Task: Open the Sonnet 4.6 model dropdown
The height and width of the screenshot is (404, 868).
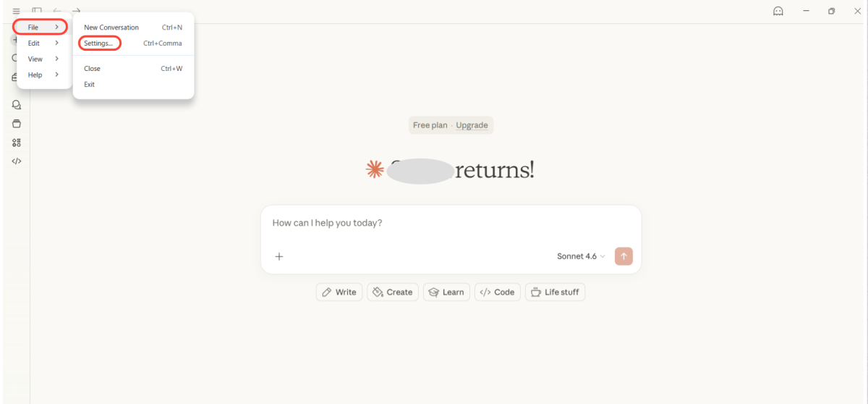Action: (x=581, y=256)
